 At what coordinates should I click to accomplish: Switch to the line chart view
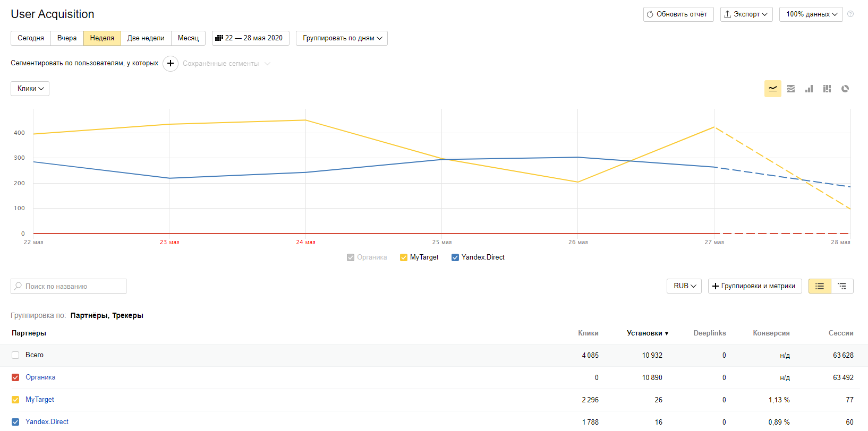coord(772,89)
